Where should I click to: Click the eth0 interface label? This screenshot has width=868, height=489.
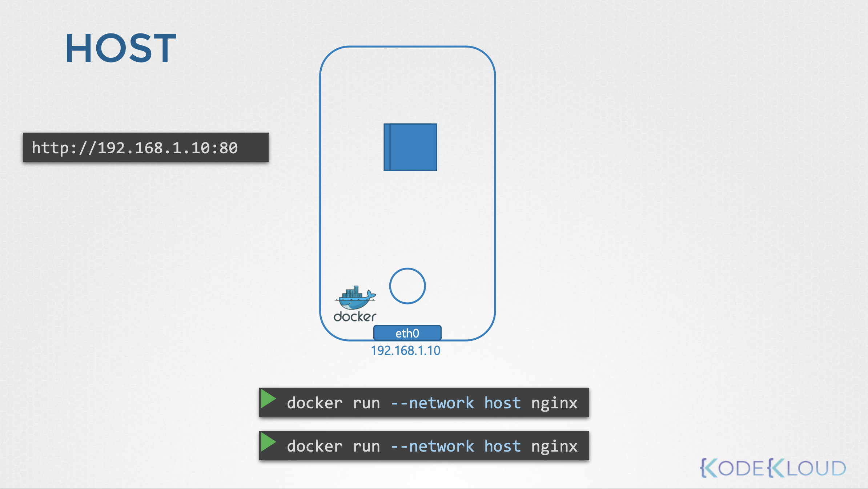pyautogui.click(x=407, y=333)
